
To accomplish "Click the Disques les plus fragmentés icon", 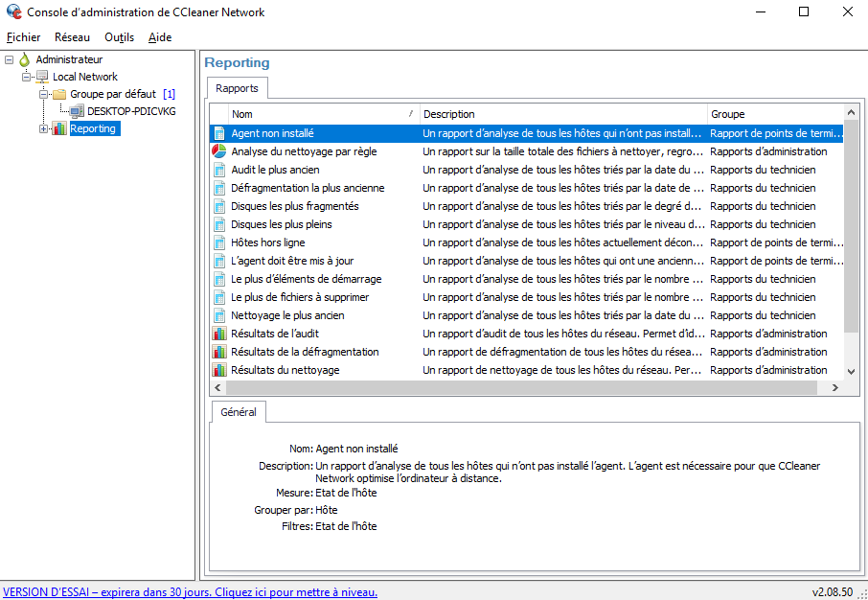I will [219, 206].
